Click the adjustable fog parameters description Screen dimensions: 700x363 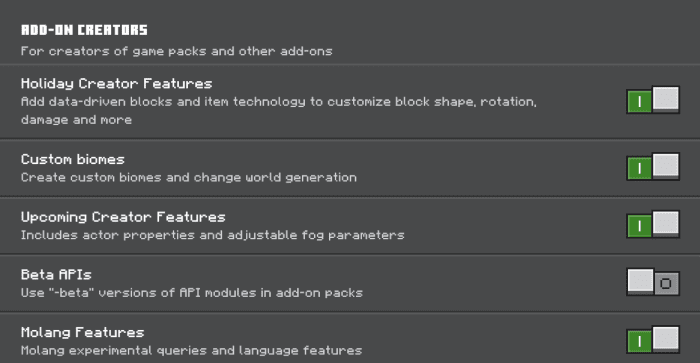(212, 235)
